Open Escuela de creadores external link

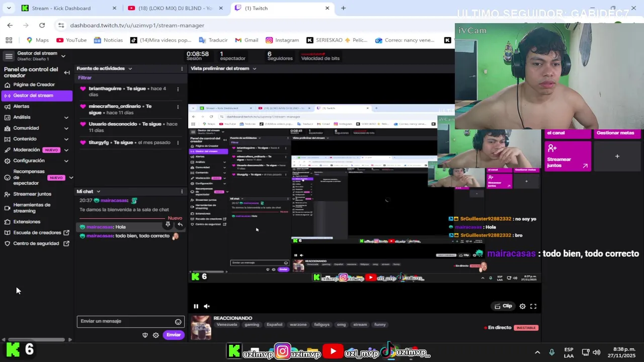point(37,233)
